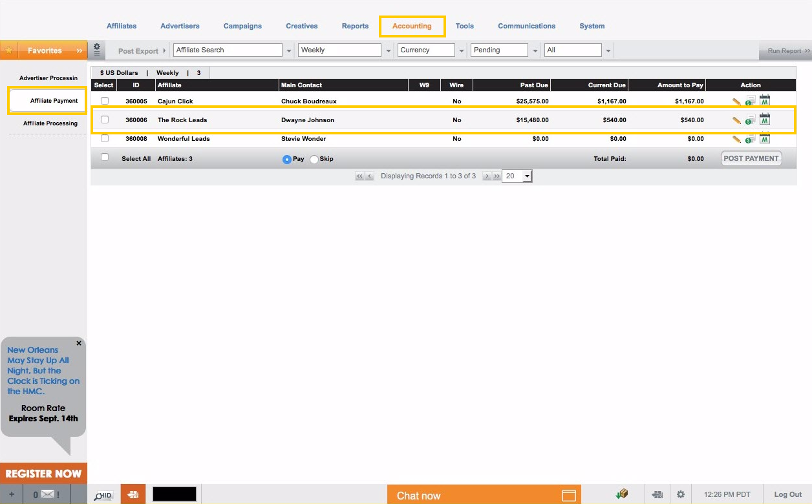Select the Skip radio button
This screenshot has width=812, height=504.
tap(314, 159)
